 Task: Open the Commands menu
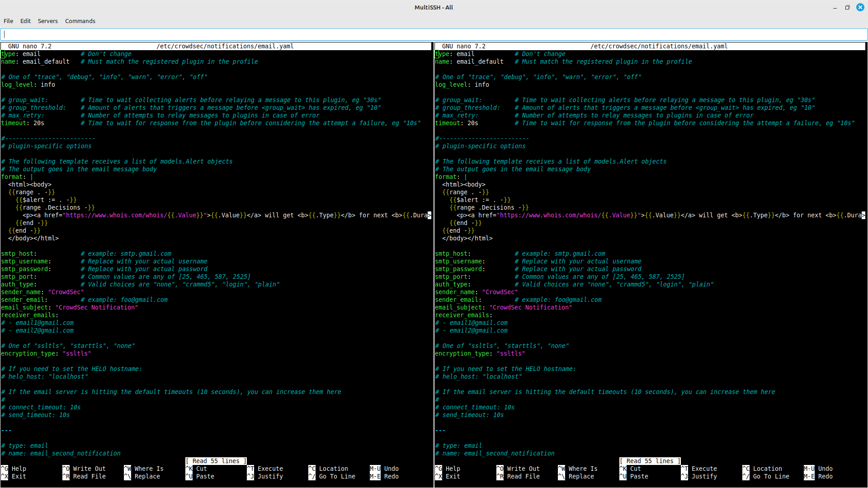80,21
